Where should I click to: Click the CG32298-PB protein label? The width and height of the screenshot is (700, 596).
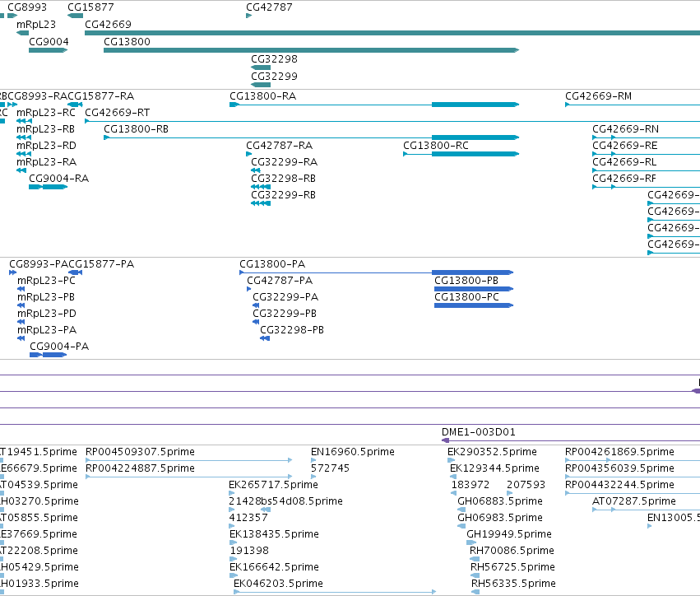pos(292,330)
